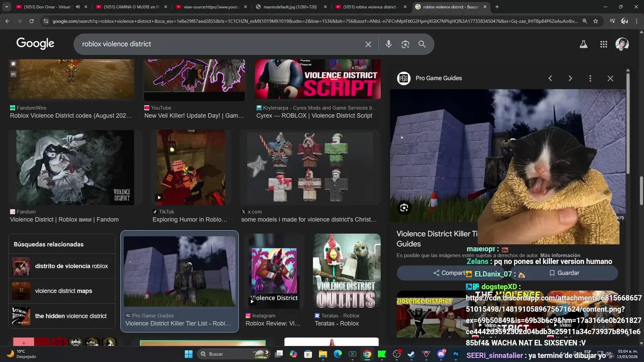Open the TikTok Exploring Humor thumbnail

[x=191, y=167]
